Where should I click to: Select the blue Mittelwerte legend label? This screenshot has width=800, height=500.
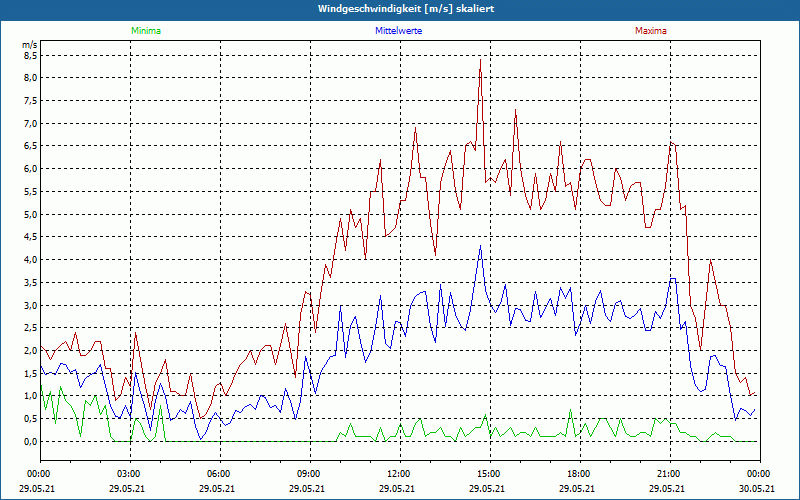pyautogui.click(x=398, y=31)
